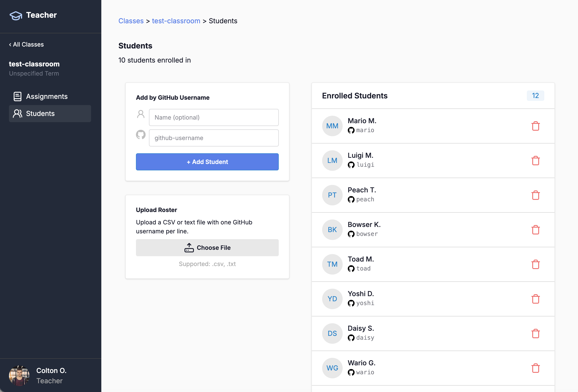
Task: Click the Enrolled Students heading
Action: coord(355,96)
